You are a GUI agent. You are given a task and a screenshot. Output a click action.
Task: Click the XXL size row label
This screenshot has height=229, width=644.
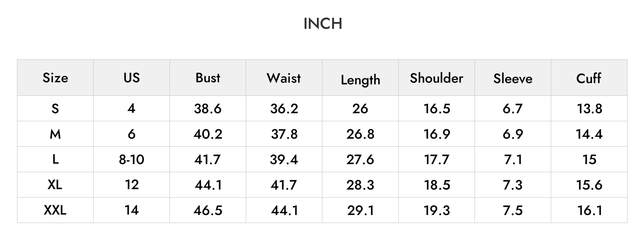[x=55, y=210]
